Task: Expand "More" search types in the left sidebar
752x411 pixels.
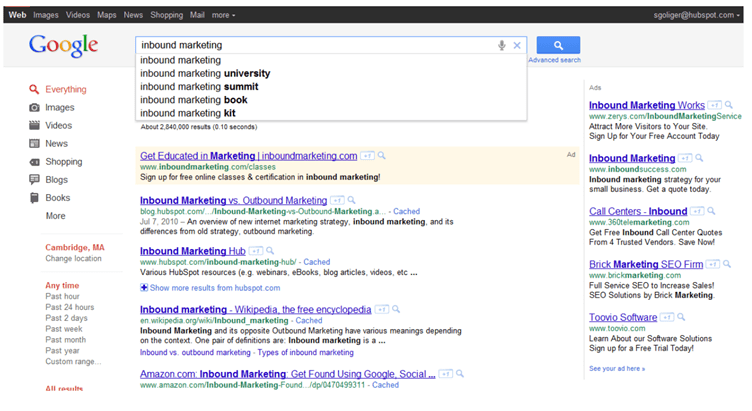Action: pos(55,216)
